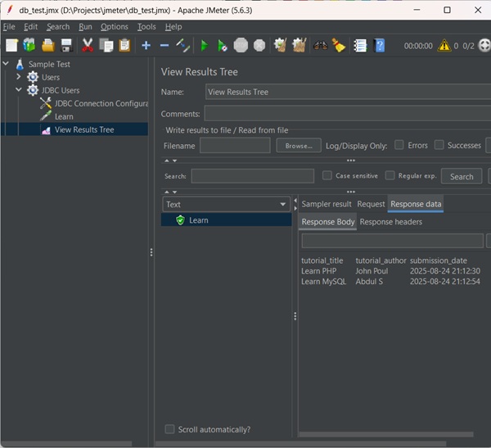Collapse all with the minus icon
The image size is (491, 448).
click(x=164, y=46)
